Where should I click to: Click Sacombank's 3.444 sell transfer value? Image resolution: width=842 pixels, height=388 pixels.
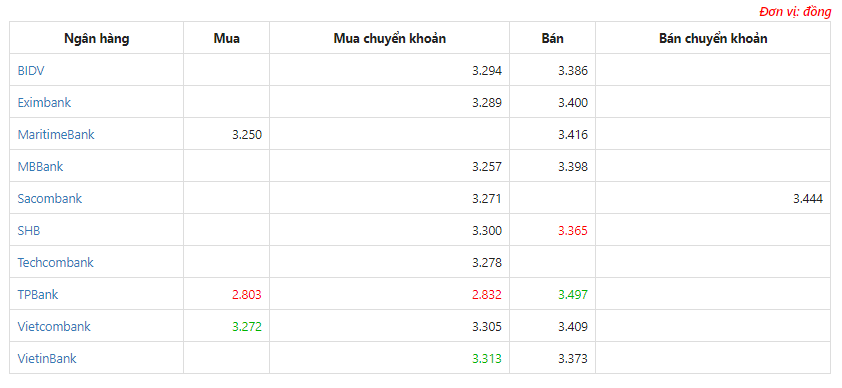coord(808,199)
